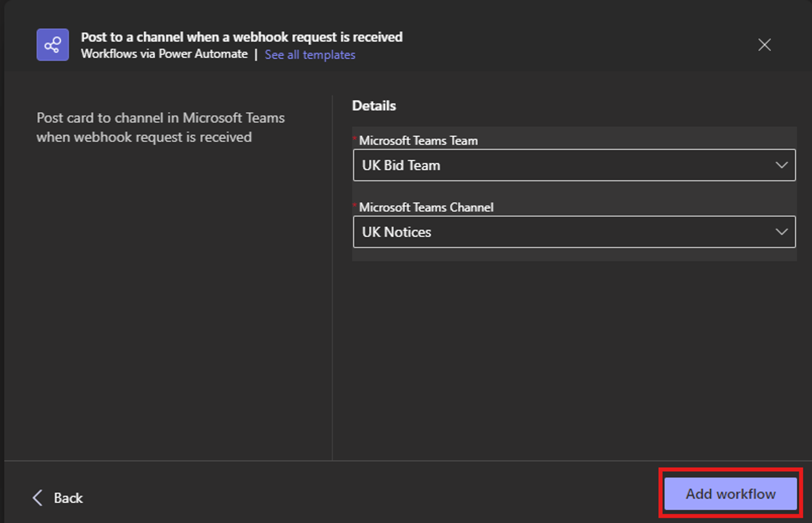This screenshot has height=523, width=812.
Task: Click the purple workflow webhook icon
Action: (52, 45)
